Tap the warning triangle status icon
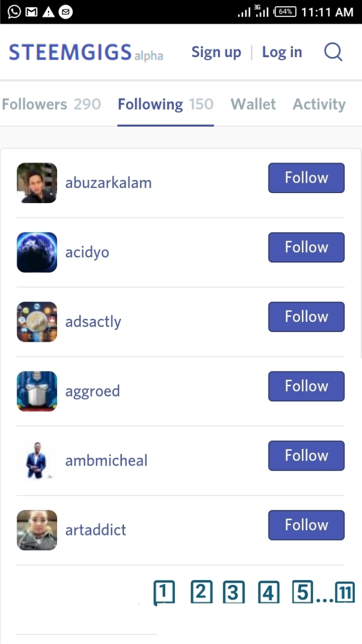The height and width of the screenshot is (644, 362). pos(49,12)
